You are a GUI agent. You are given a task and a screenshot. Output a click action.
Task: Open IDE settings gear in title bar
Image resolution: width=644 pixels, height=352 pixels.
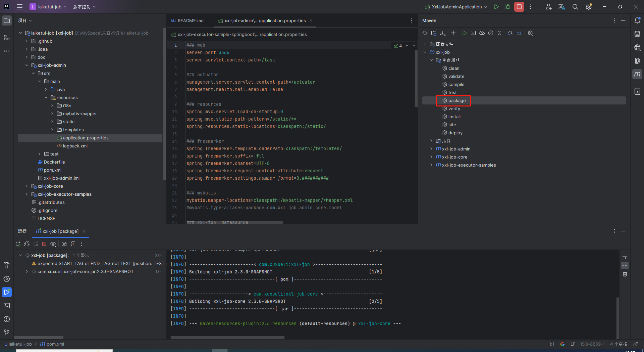[x=589, y=7]
